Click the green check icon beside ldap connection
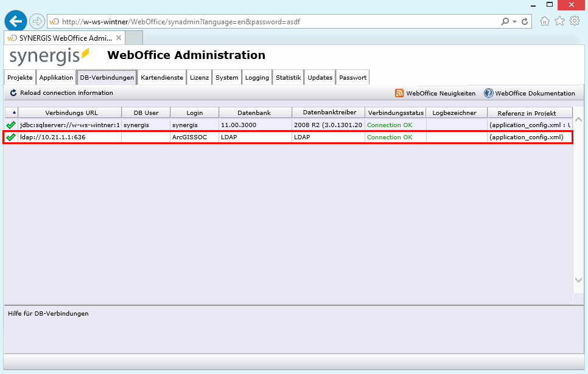The height and width of the screenshot is (374, 588). 10,137
